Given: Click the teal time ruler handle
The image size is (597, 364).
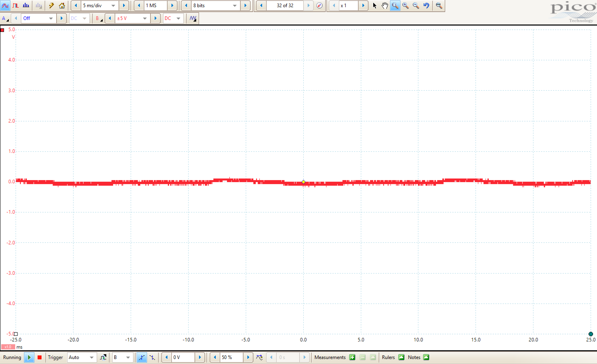Looking at the screenshot, I should [591, 334].
